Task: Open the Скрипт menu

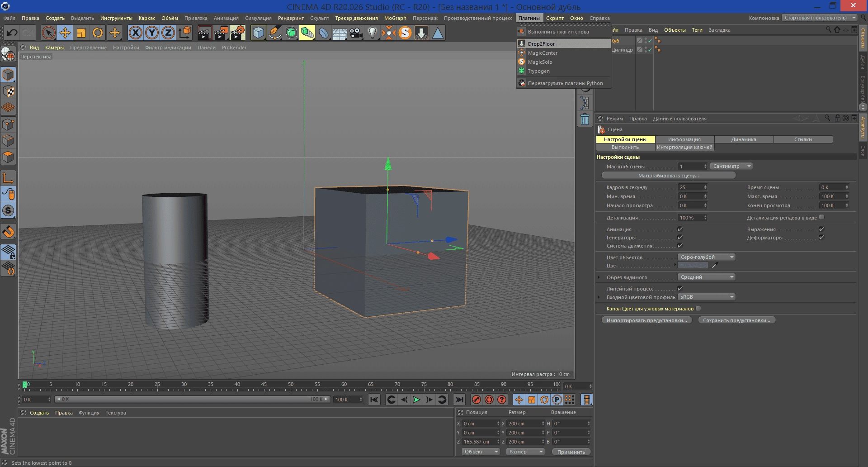Action: pyautogui.click(x=555, y=18)
